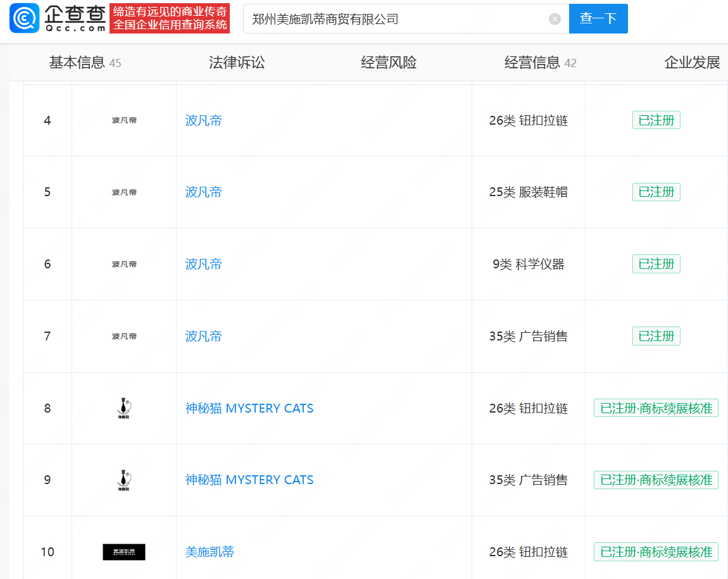
Task: Select '26类 钮扣拉链' in row 8
Action: (x=529, y=408)
